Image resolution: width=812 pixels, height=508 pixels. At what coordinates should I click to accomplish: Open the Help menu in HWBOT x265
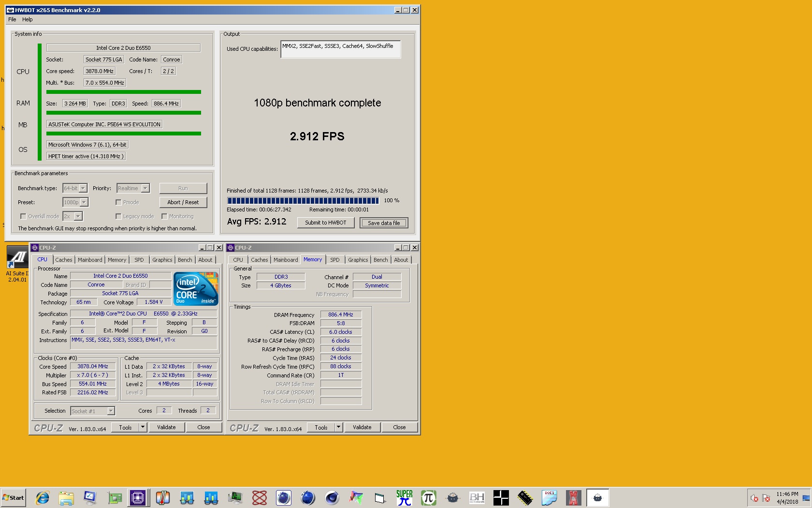point(28,19)
